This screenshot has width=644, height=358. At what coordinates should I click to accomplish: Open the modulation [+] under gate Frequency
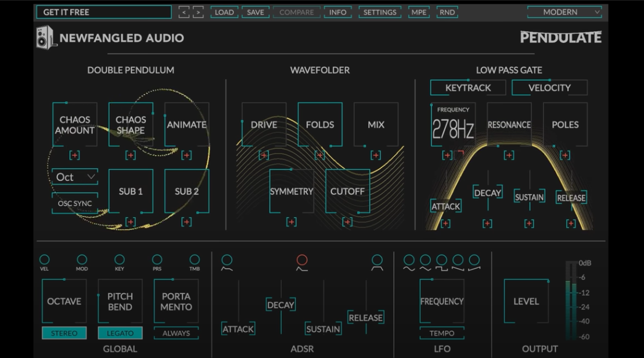447,155
